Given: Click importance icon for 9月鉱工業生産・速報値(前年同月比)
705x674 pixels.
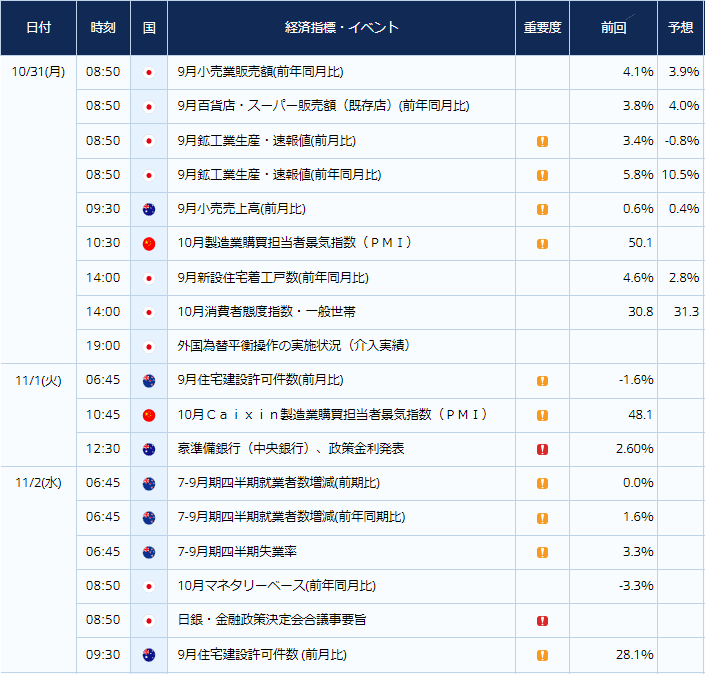Looking at the screenshot, I should pos(542,175).
